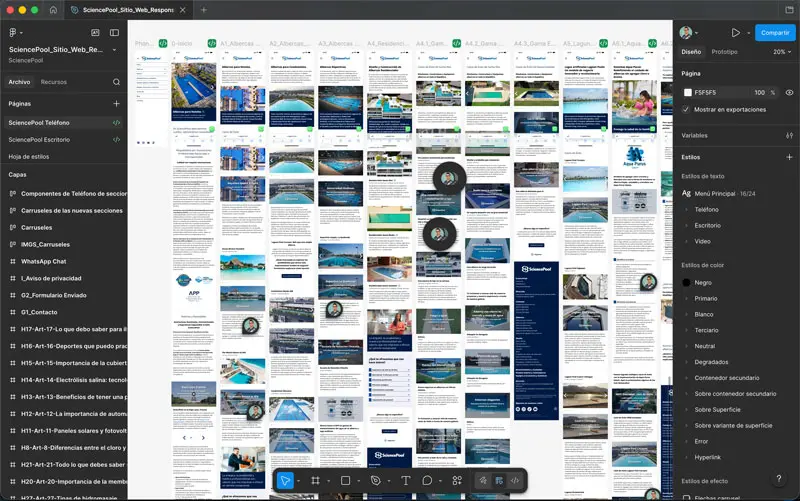Image resolution: width=800 pixels, height=501 pixels.
Task: Open Pen tool options dropdown arrow
Action: point(389,481)
